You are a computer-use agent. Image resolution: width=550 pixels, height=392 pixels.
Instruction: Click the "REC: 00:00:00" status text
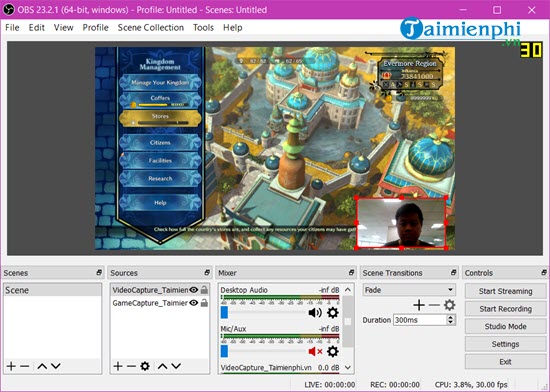tap(395, 385)
